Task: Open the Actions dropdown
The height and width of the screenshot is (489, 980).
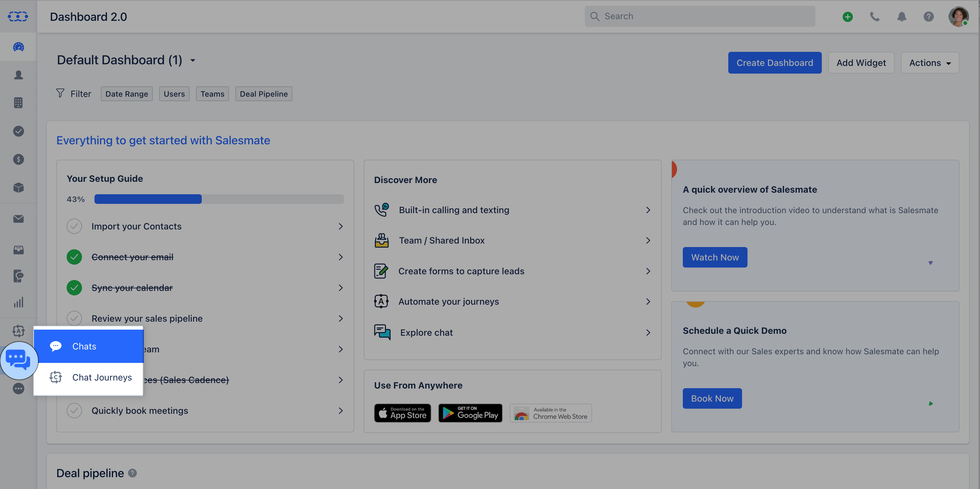Action: click(930, 63)
